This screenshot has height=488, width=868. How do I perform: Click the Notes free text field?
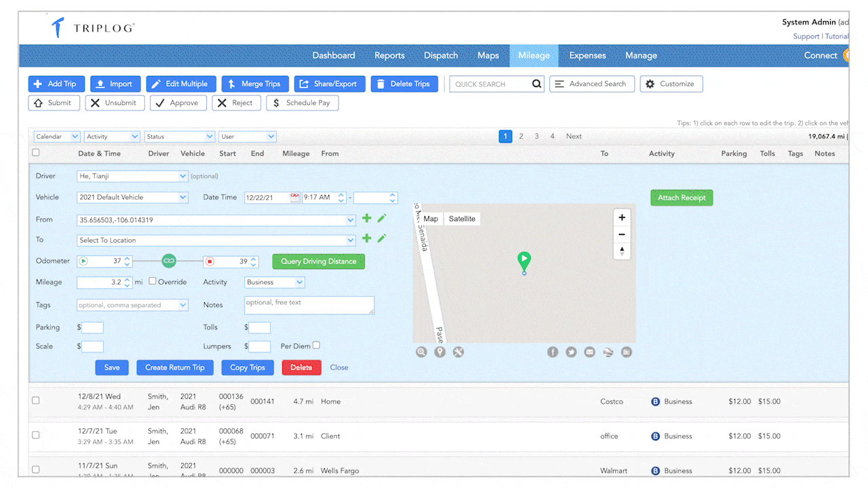(x=309, y=305)
